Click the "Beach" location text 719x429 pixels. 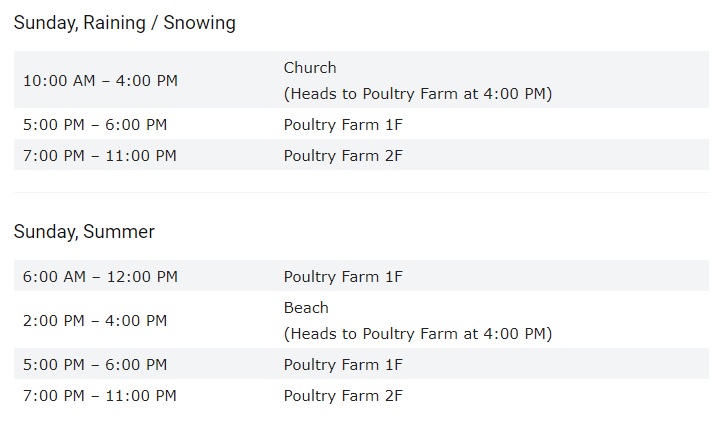(x=306, y=308)
